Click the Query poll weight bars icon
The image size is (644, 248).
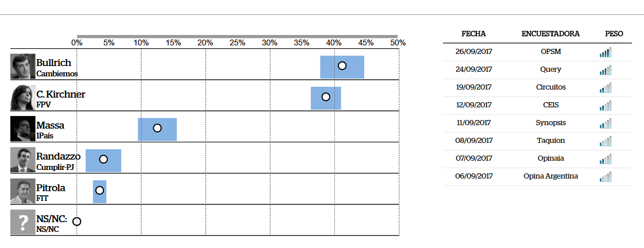click(x=605, y=70)
